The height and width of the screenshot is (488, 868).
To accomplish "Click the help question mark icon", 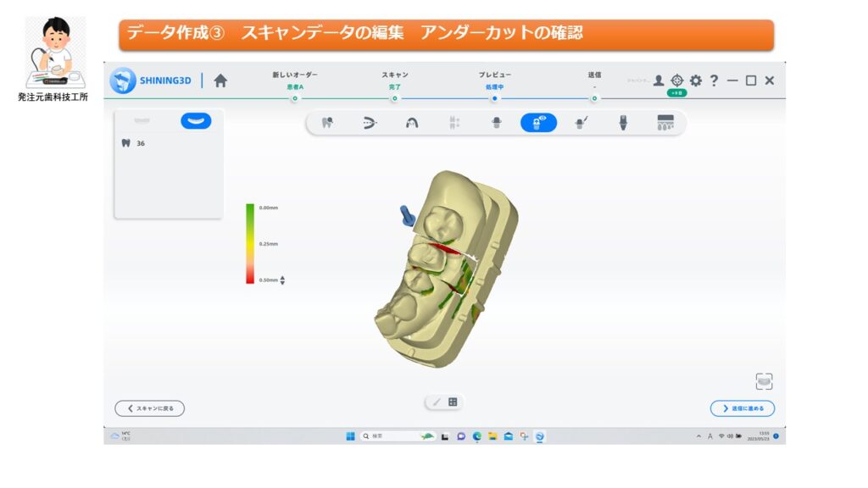I will tap(714, 80).
